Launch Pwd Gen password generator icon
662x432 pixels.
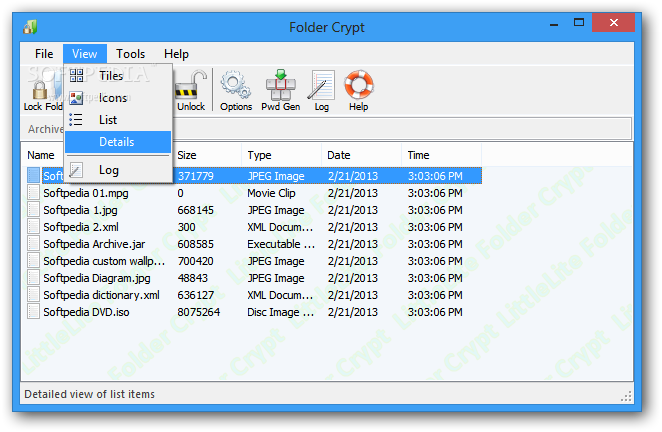point(280,85)
